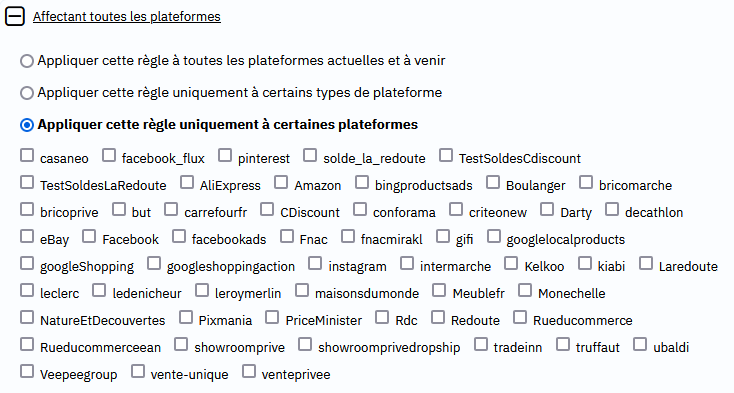Check the Rueducommerce checkbox

click(x=520, y=317)
